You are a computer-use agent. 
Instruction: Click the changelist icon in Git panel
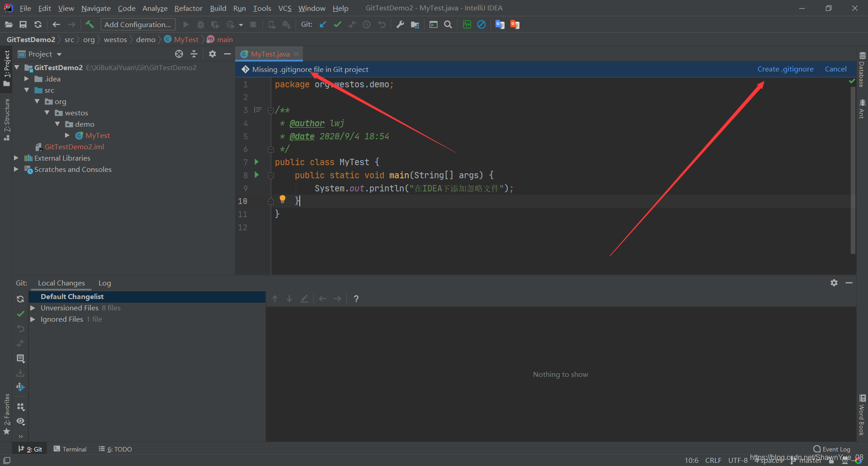20,358
